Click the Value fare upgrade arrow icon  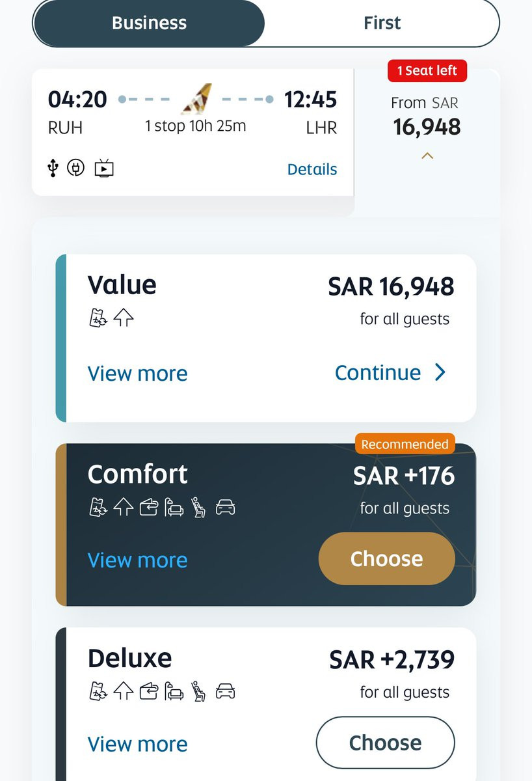pyautogui.click(x=124, y=318)
